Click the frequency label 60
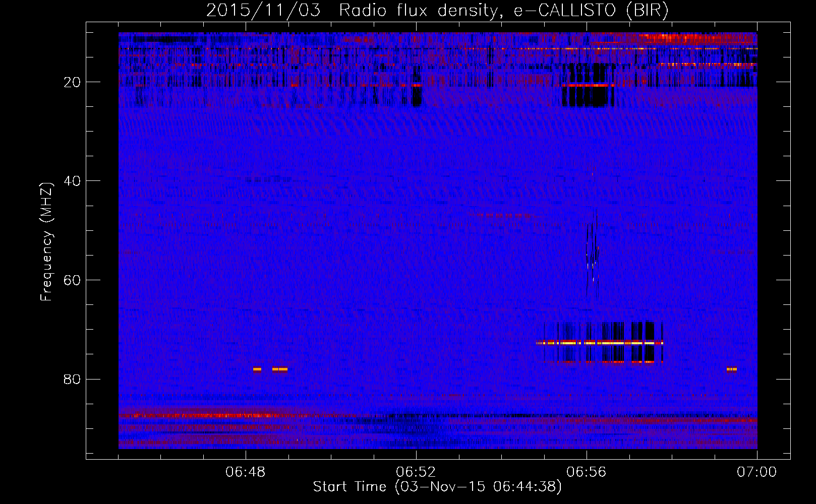Viewport: 816px width, 504px height. click(x=72, y=280)
